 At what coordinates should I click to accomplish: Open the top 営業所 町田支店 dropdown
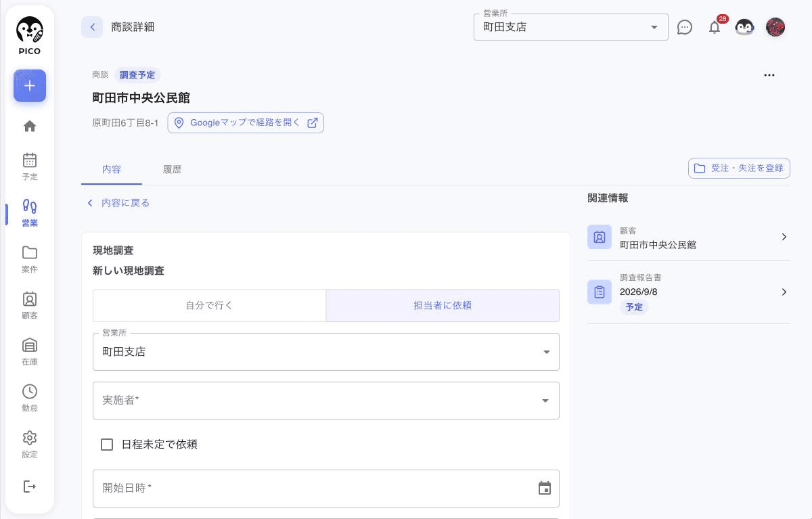point(571,27)
